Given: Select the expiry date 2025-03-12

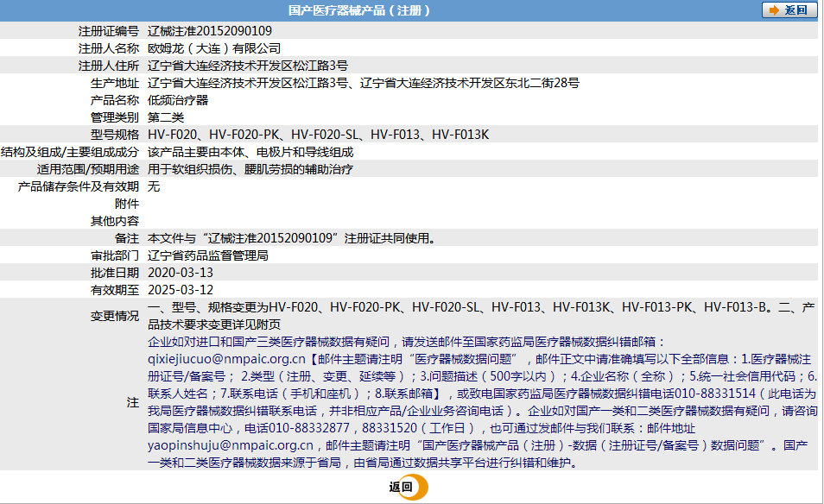Looking at the screenshot, I should tap(181, 290).
